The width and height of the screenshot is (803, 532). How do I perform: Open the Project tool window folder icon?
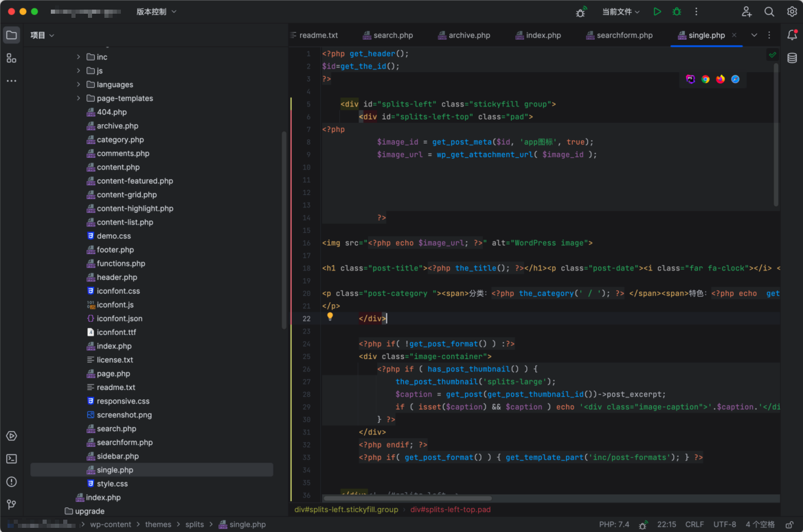coord(11,35)
